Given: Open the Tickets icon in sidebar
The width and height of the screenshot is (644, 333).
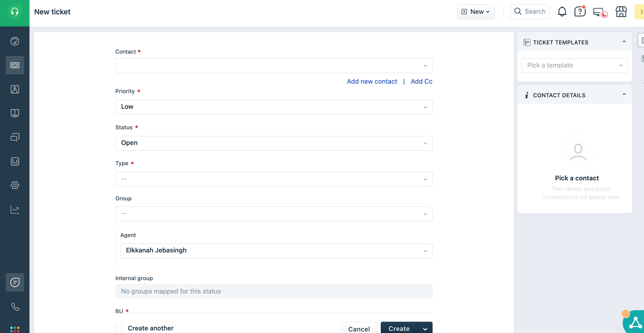Looking at the screenshot, I should point(15,65).
